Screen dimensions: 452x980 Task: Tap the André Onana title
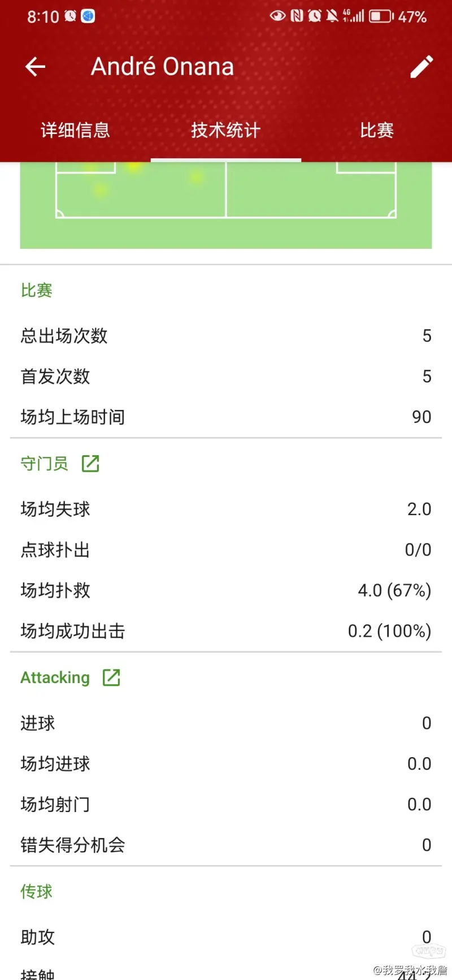tap(163, 67)
